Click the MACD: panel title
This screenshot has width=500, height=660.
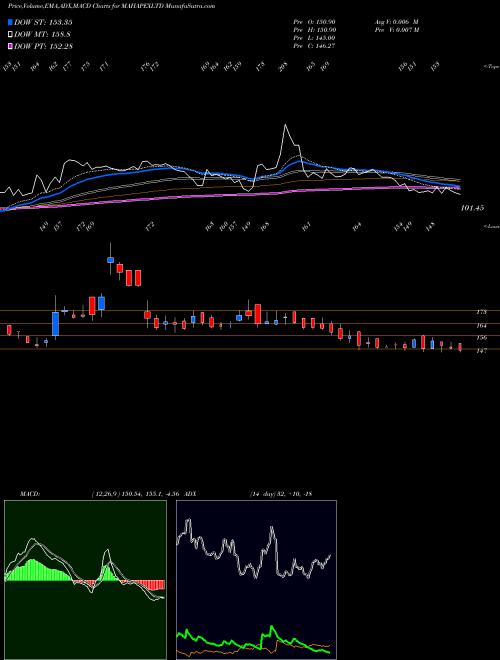point(30,493)
